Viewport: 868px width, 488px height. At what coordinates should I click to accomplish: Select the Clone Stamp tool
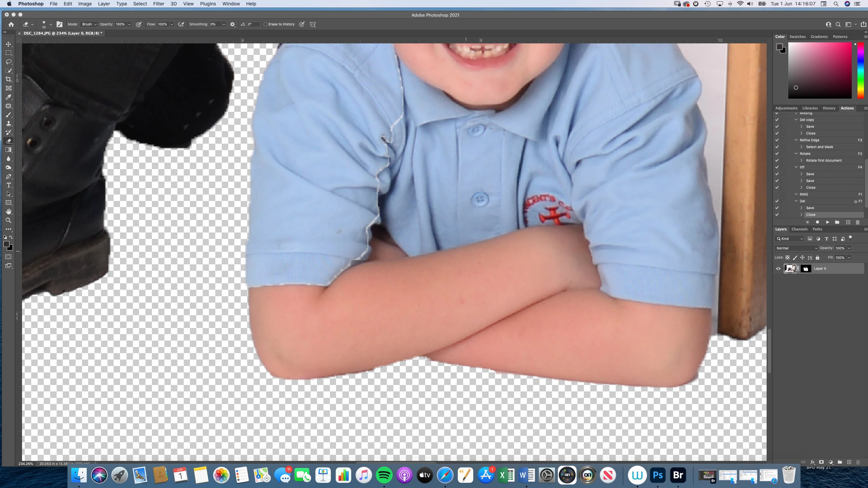[x=8, y=124]
